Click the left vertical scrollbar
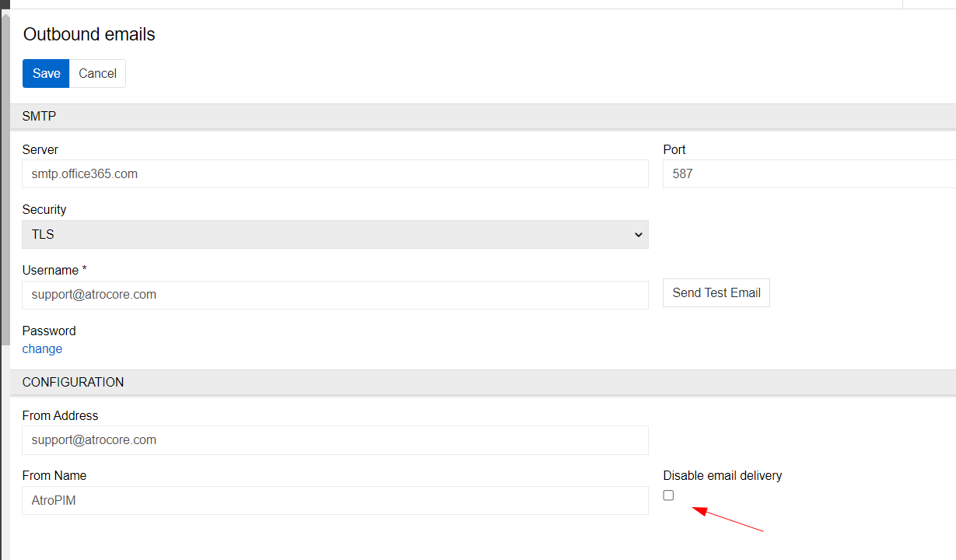This screenshot has width=956, height=560. click(x=5, y=179)
